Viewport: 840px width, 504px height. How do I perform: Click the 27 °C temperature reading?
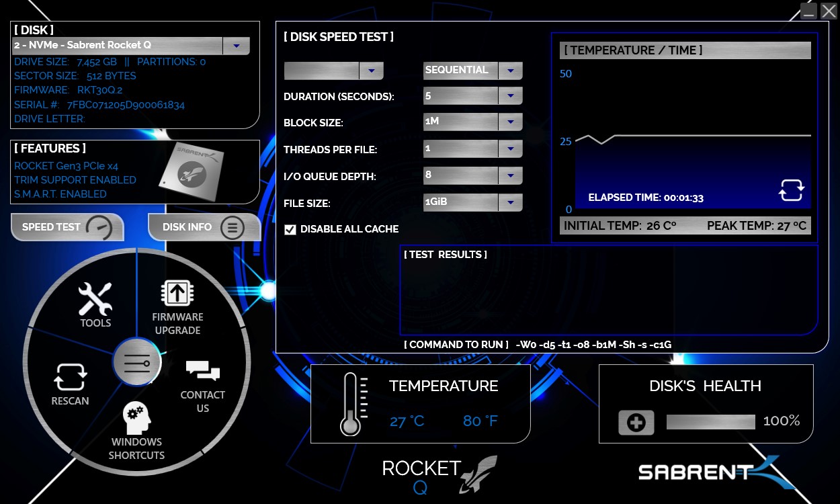coord(407,421)
